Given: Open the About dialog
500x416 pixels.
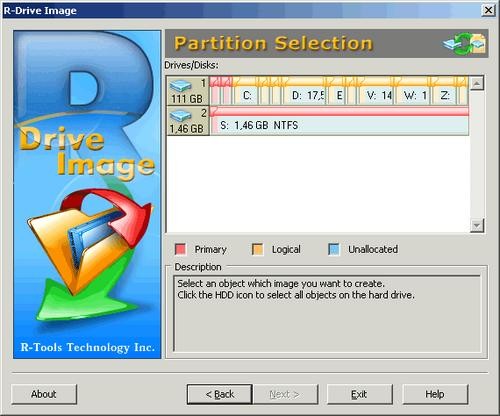Looking at the screenshot, I should (44, 394).
